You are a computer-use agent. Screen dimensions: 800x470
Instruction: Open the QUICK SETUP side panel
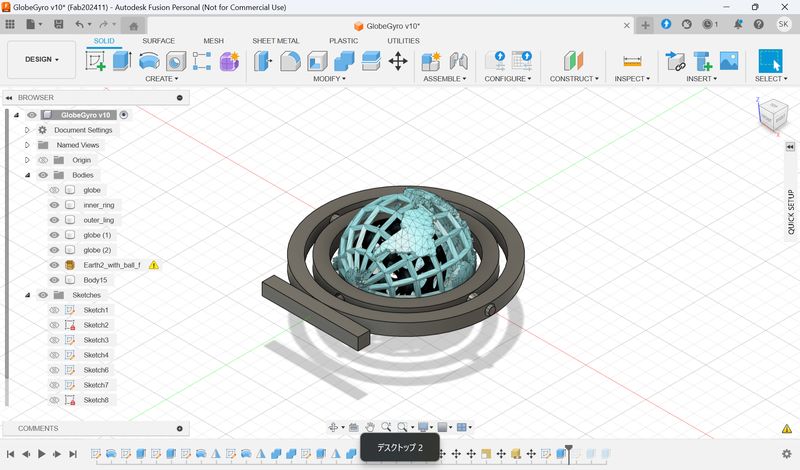[791, 212]
